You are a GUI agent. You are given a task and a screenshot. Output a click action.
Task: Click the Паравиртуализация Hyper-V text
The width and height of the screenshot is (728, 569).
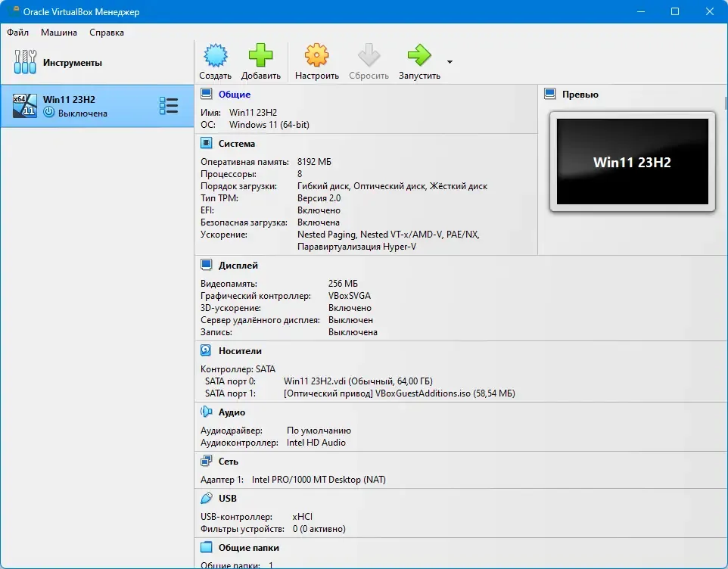[x=356, y=247]
